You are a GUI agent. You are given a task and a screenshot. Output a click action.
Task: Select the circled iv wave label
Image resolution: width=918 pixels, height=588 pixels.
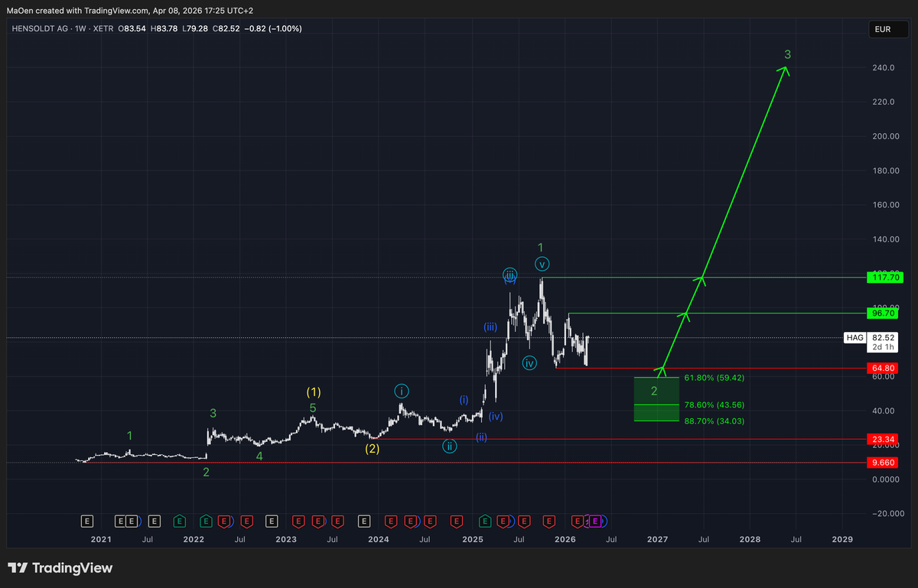pyautogui.click(x=529, y=362)
